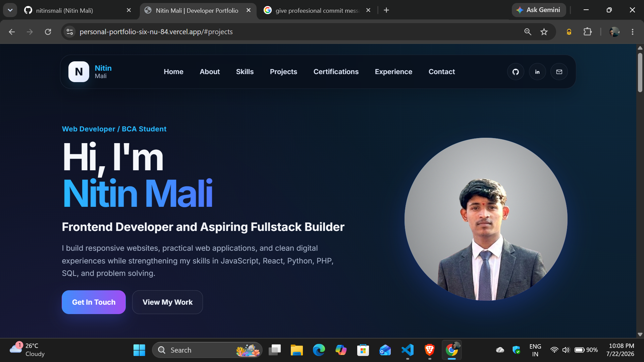Click the browser forward arrow
This screenshot has width=644, height=362.
(30, 32)
